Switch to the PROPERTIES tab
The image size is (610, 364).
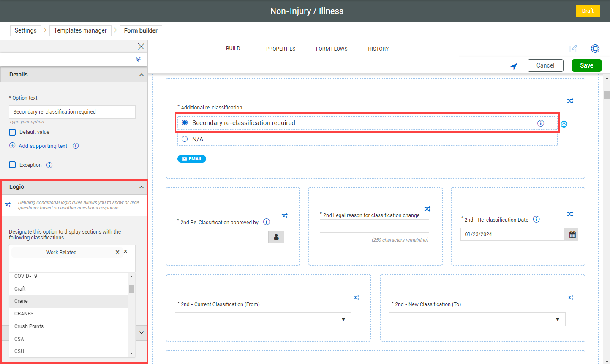click(x=280, y=49)
